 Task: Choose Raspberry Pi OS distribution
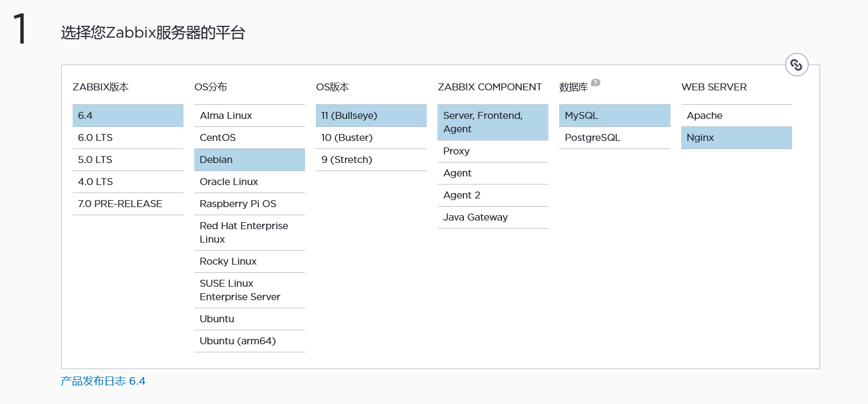tap(249, 204)
